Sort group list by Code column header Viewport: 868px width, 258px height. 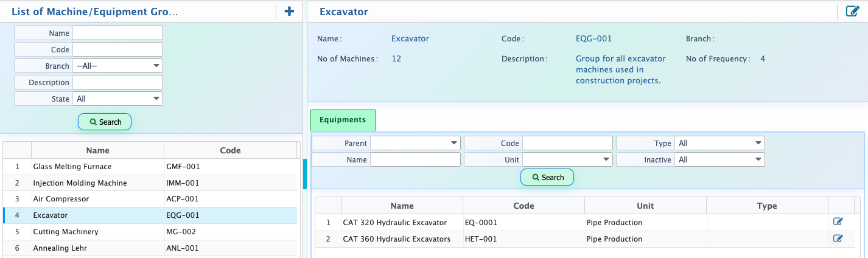pyautogui.click(x=230, y=150)
